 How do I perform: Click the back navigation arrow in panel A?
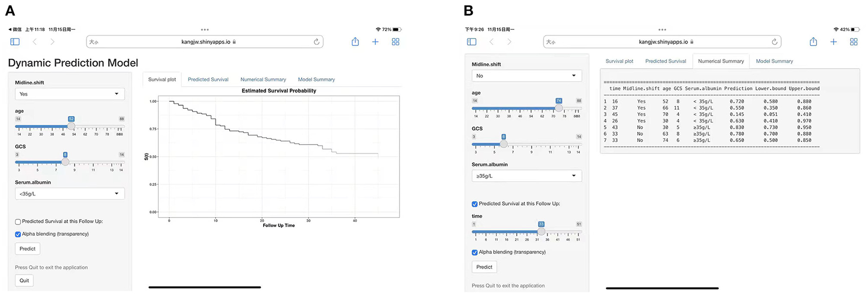(34, 42)
